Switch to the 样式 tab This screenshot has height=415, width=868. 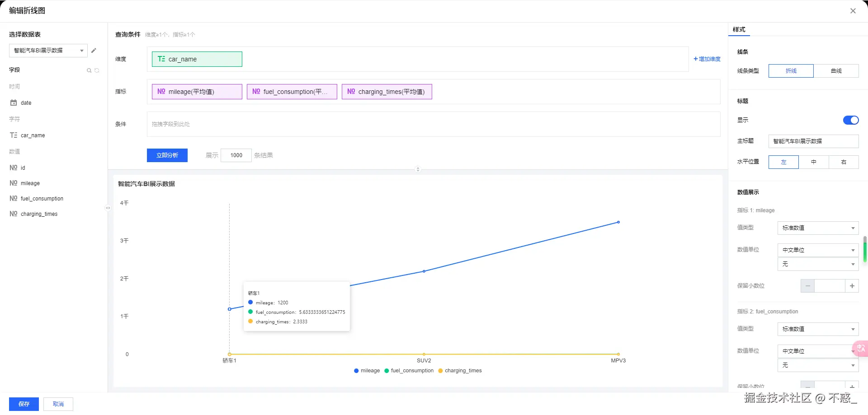[x=739, y=30]
